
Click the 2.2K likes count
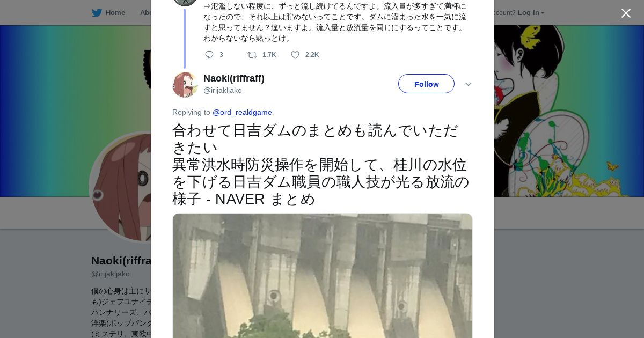(x=312, y=55)
